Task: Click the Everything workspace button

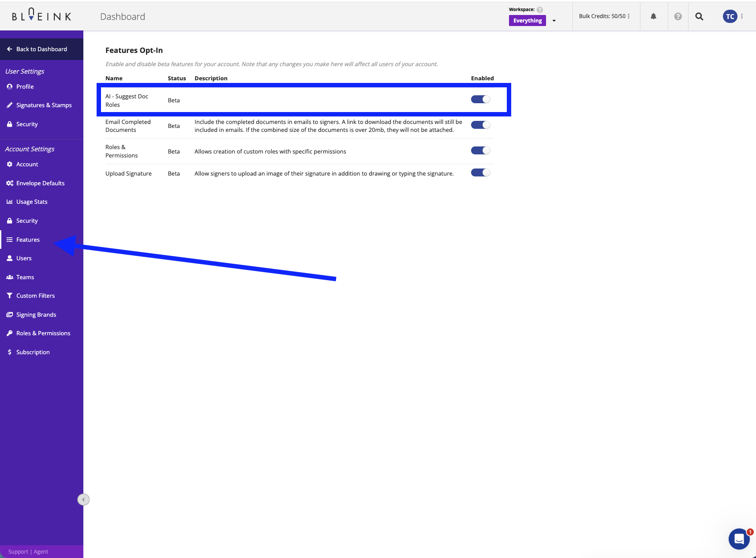Action: [528, 21]
